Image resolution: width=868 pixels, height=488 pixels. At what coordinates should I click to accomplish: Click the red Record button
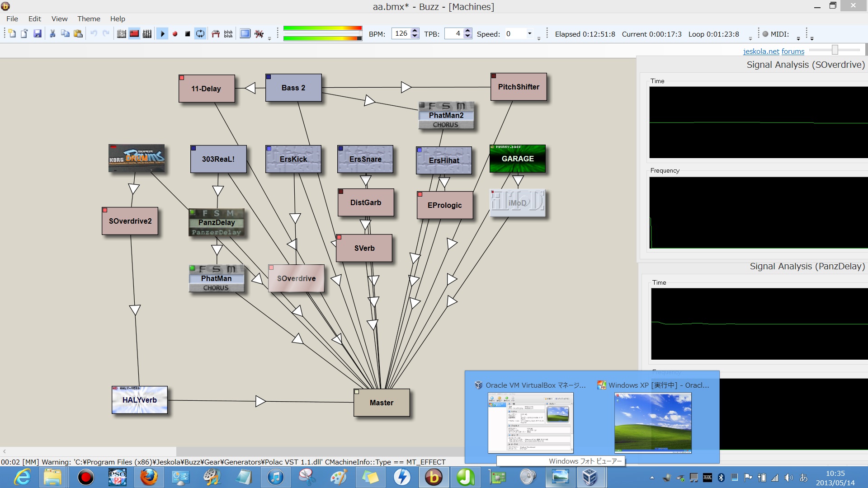pyautogui.click(x=175, y=34)
